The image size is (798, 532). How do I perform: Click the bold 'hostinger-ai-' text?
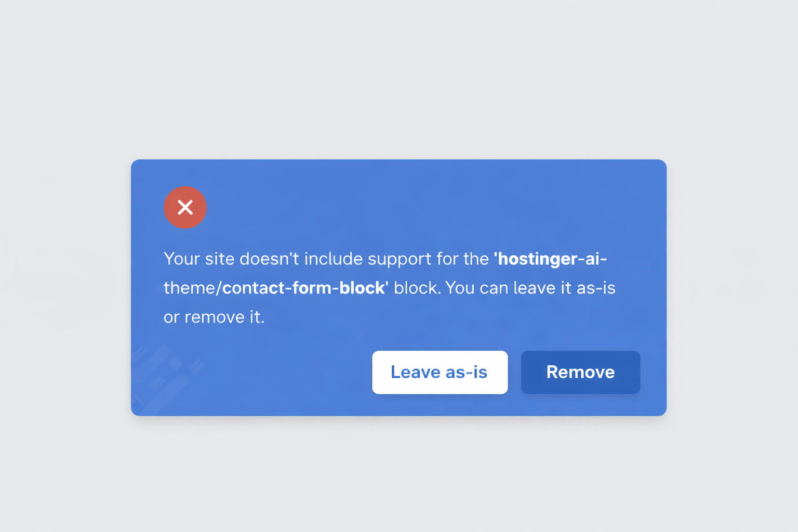550,259
